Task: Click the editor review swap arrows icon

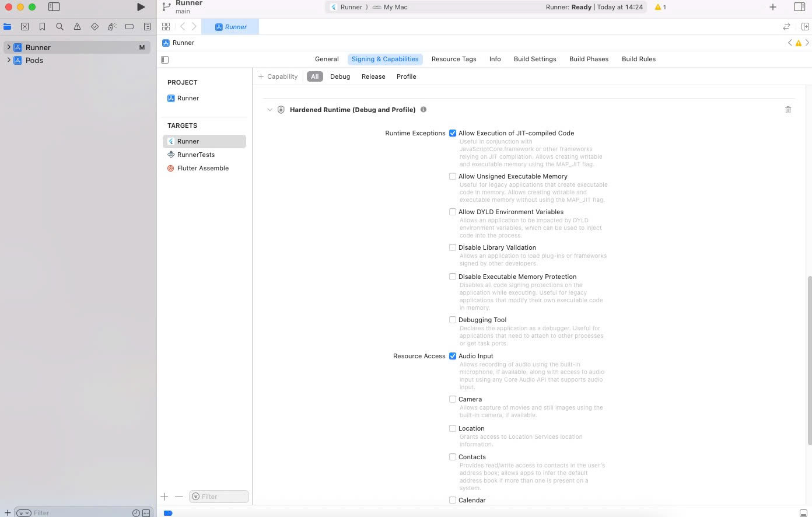Action: point(786,26)
